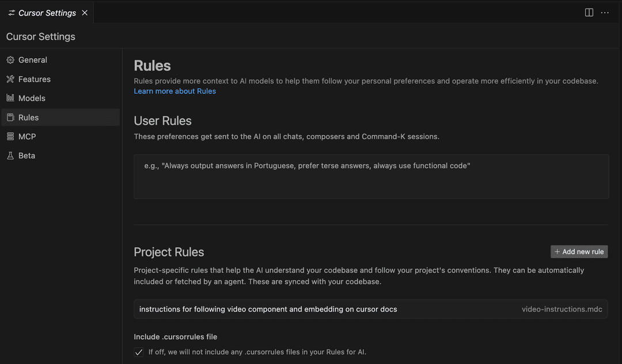Focus the User Rules text box
The width and height of the screenshot is (622, 364).
pyautogui.click(x=371, y=176)
